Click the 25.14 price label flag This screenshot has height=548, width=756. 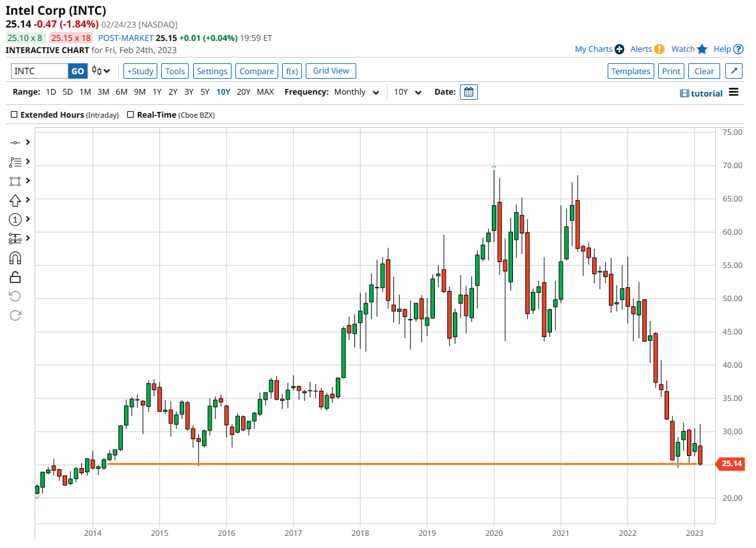[x=731, y=464]
